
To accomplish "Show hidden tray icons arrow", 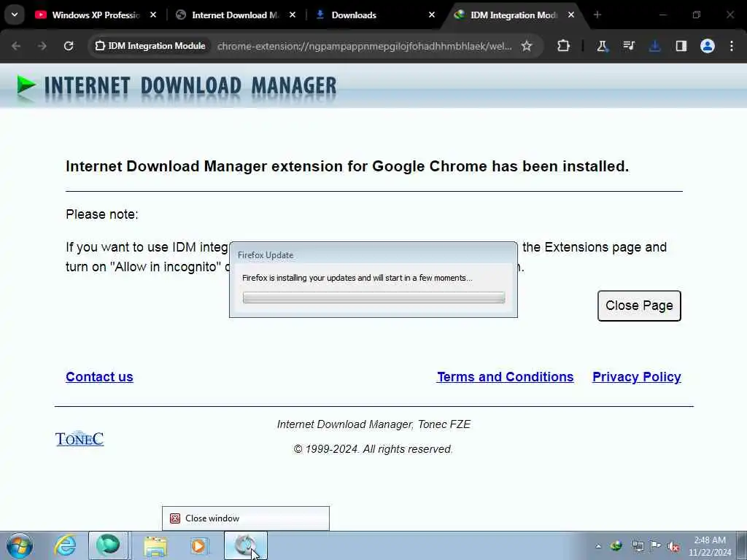I will 598,546.
